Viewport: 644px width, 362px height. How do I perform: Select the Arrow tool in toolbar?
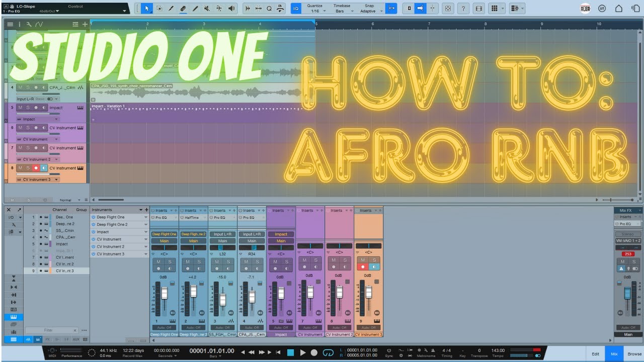coord(147,9)
